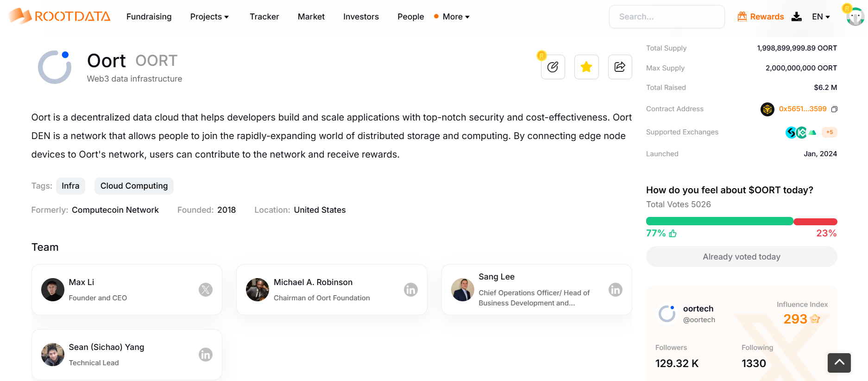Open the oortech X account avatar

coord(667,314)
